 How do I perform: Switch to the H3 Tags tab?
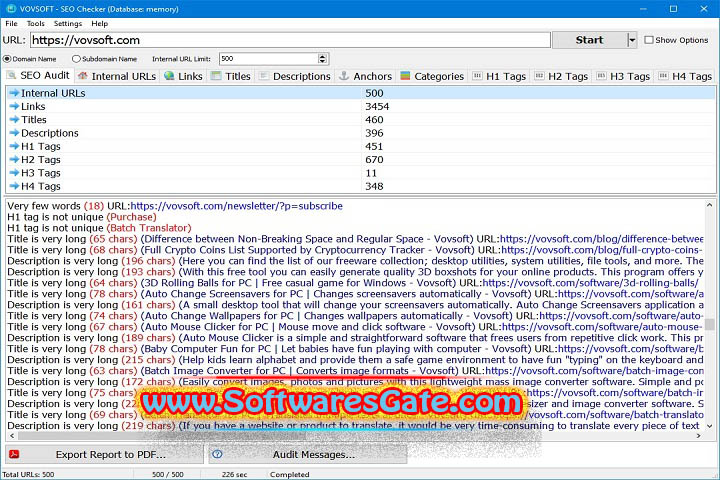pos(624,76)
